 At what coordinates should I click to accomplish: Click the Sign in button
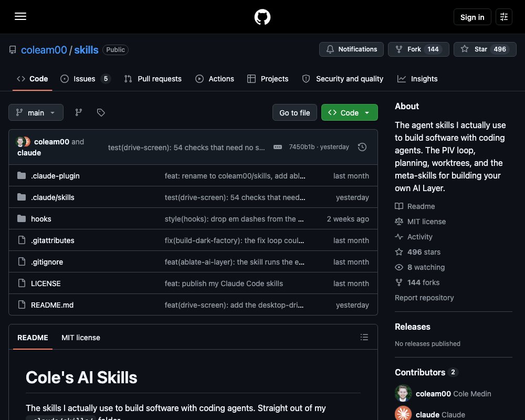[x=472, y=17]
